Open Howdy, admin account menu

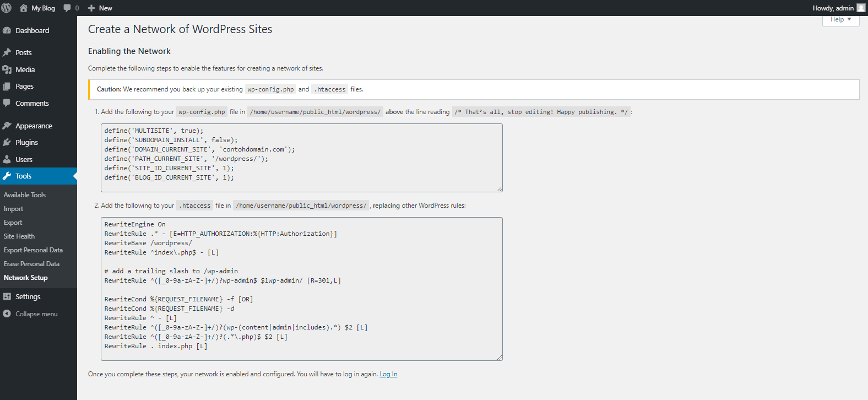point(833,8)
